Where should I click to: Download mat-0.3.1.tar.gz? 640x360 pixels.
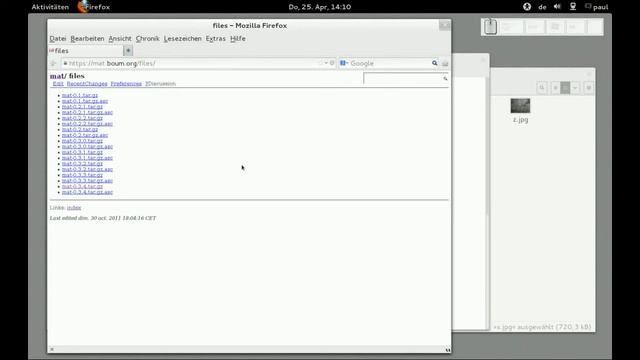(x=82, y=152)
